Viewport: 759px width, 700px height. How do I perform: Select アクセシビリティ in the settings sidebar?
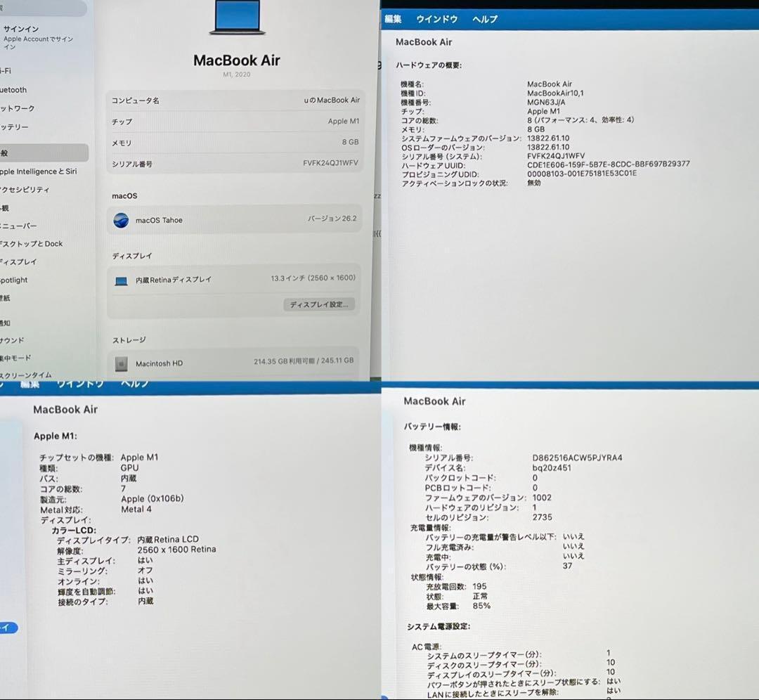click(25, 189)
